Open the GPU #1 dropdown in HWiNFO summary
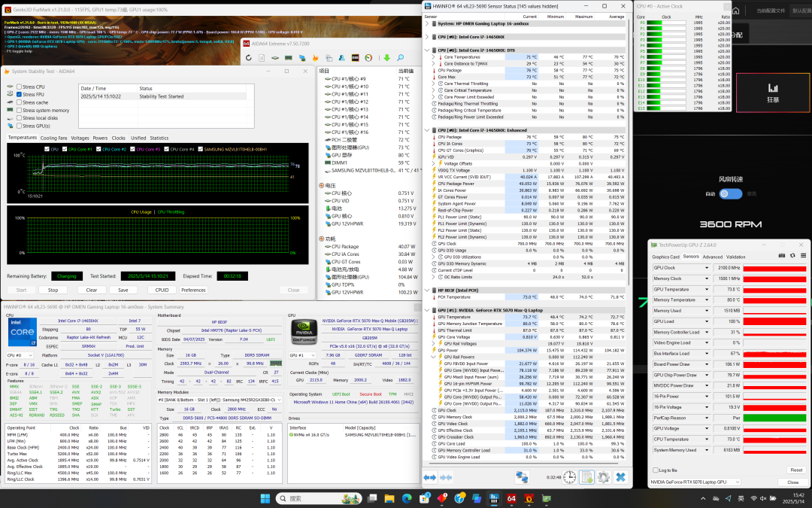Image resolution: width=812 pixels, height=508 pixels. [x=302, y=355]
